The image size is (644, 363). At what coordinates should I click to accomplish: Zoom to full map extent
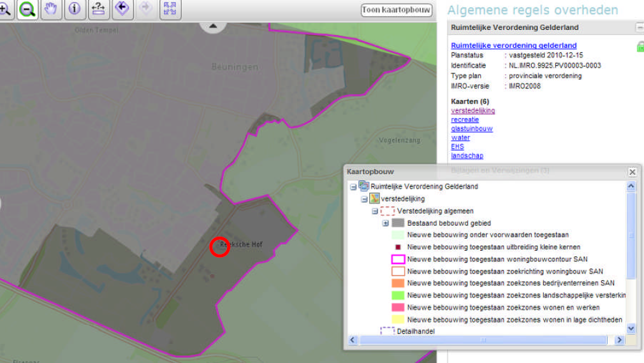pos(170,9)
